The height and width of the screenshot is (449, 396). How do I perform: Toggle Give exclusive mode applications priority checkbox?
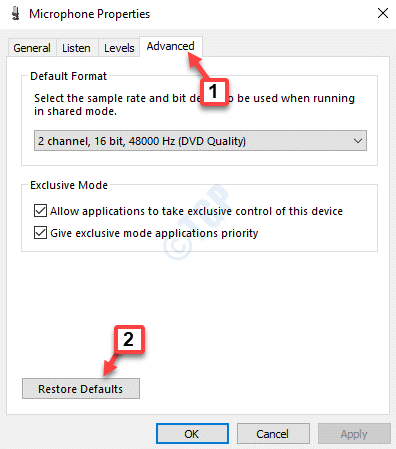40,233
